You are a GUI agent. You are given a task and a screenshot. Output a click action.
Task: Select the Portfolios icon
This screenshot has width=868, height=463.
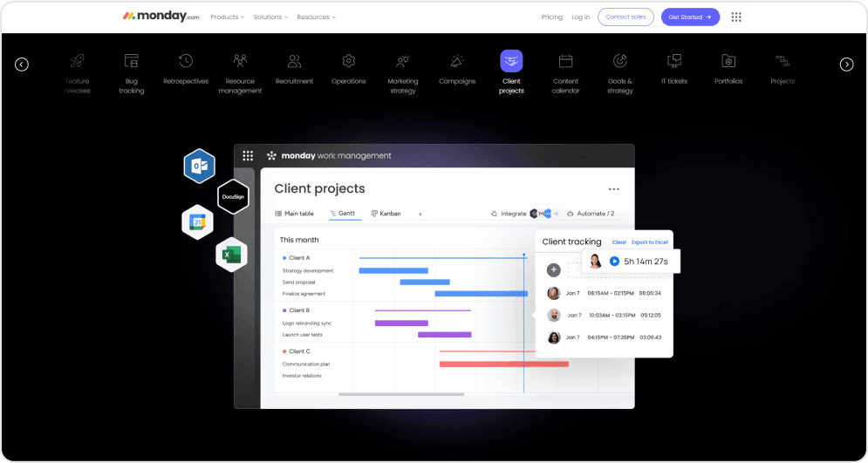[x=728, y=61]
